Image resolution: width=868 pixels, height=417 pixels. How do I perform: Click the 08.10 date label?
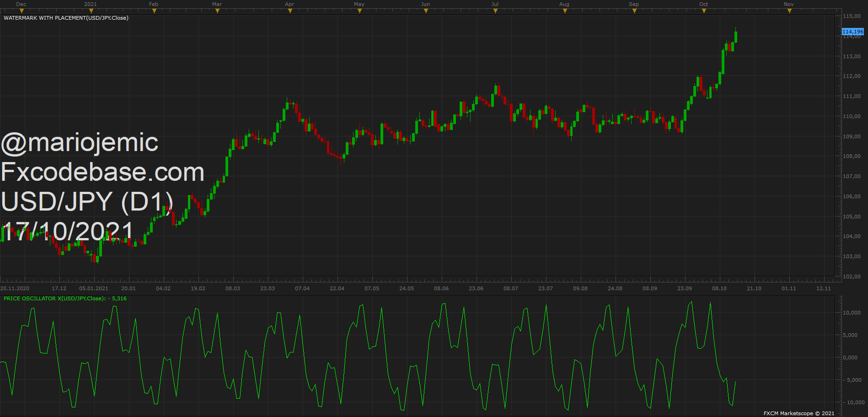click(719, 288)
